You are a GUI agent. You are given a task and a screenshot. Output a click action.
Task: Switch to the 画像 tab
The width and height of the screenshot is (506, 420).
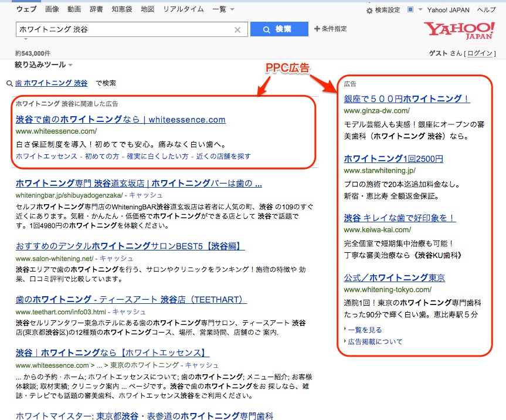[52, 9]
